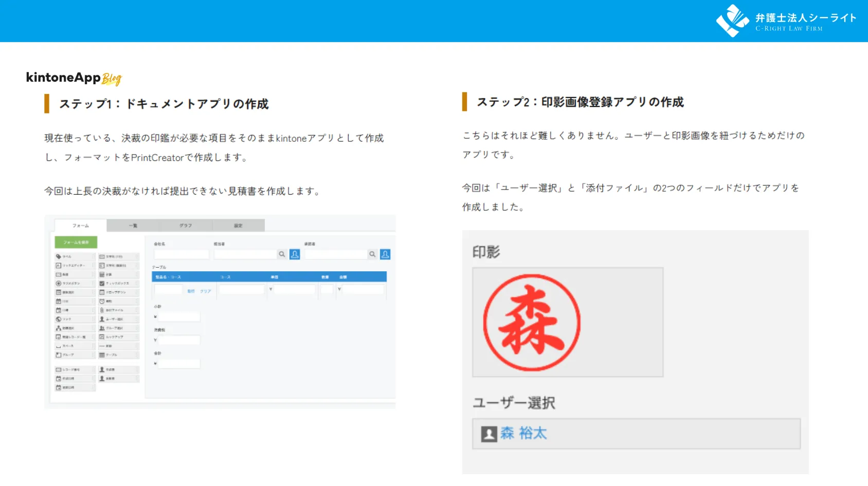
Task: Click the red 森 seal stamp image
Action: pos(532,323)
